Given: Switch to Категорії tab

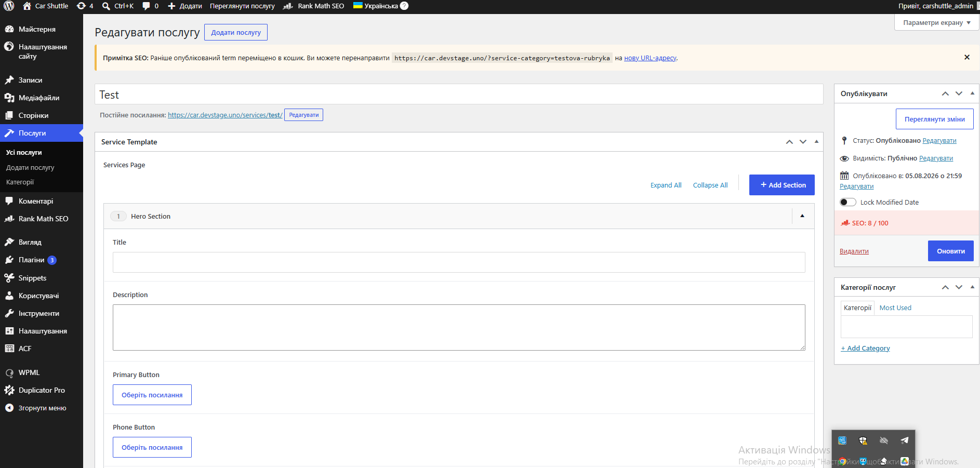Looking at the screenshot, I should click(857, 307).
